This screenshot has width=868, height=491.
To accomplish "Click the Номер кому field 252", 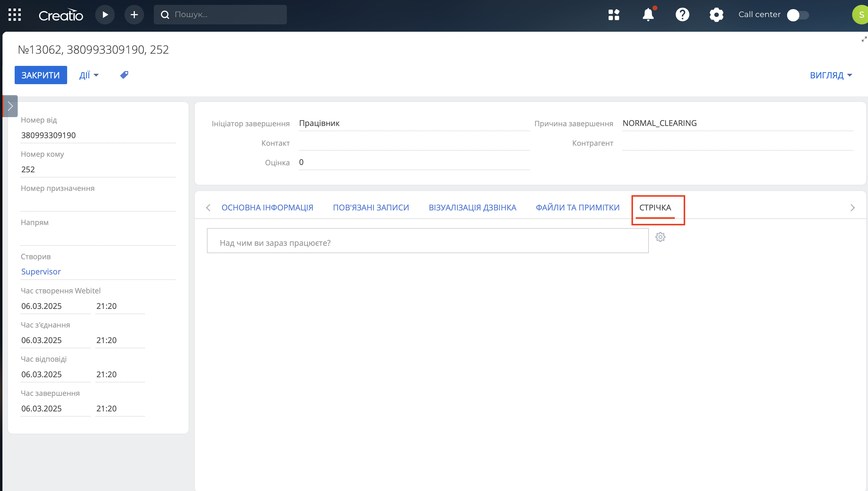I will pyautogui.click(x=98, y=169).
